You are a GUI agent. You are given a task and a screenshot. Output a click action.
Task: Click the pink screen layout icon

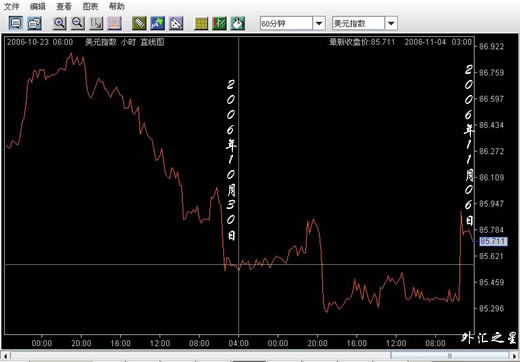click(114, 23)
